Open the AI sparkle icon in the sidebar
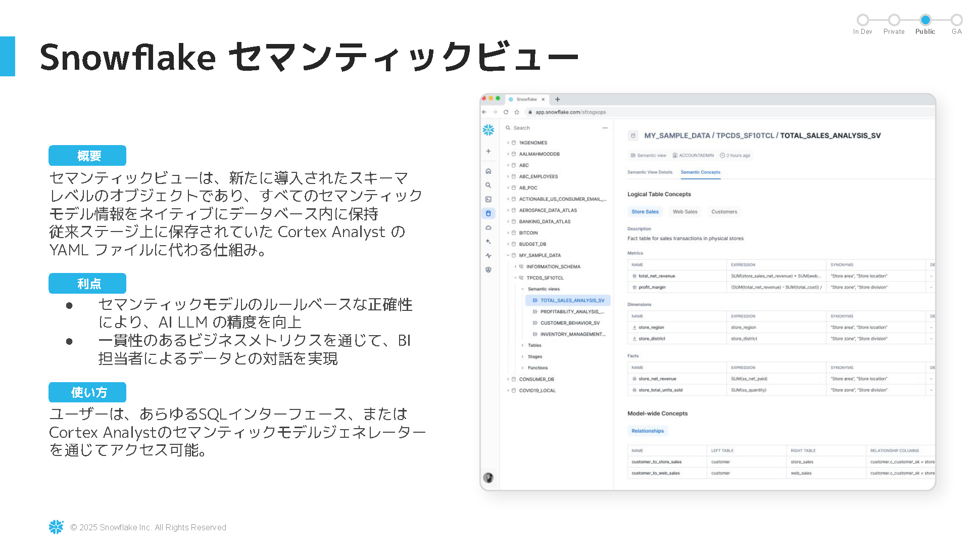This screenshot has height=552, width=980. 488,242
